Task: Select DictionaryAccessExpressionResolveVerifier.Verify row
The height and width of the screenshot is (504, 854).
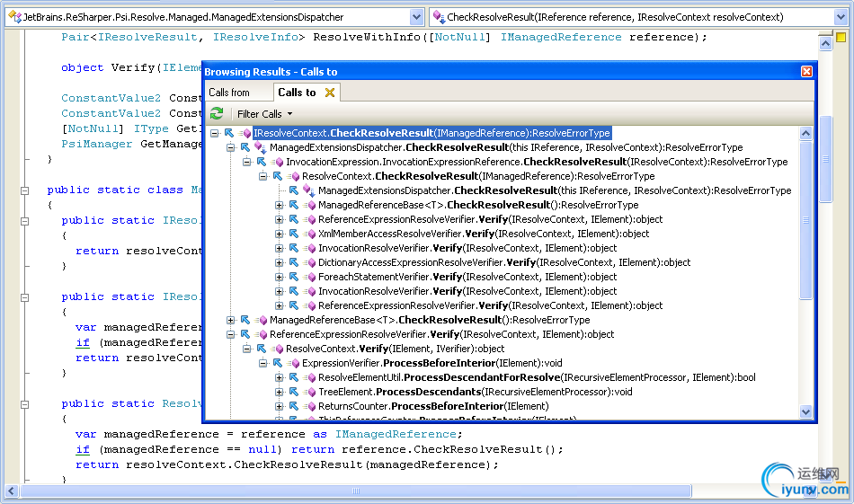Action: coord(504,262)
